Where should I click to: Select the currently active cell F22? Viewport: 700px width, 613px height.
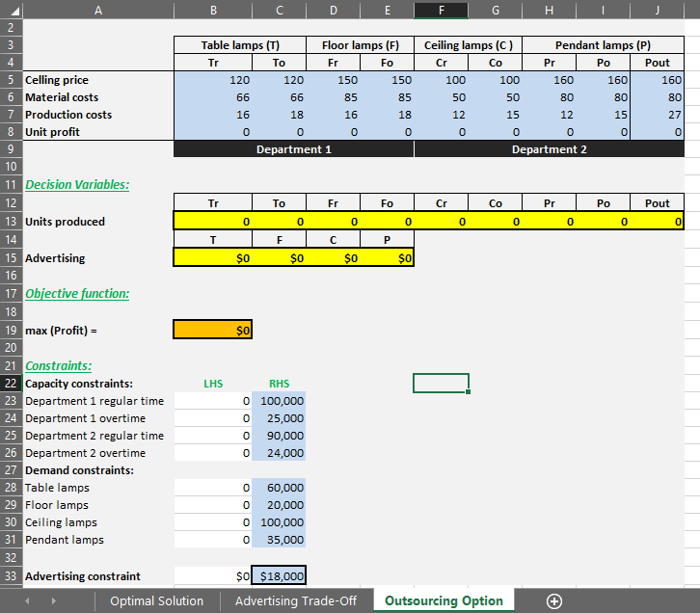click(441, 384)
